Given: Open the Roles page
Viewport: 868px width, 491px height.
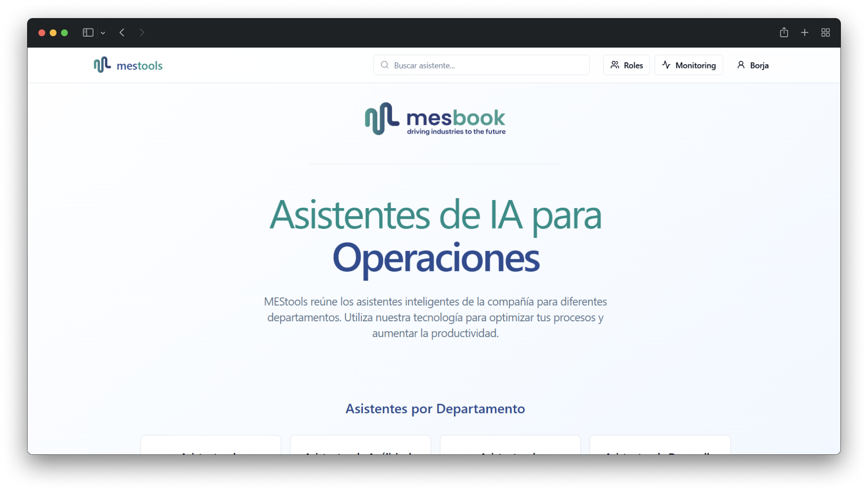Looking at the screenshot, I should (627, 65).
